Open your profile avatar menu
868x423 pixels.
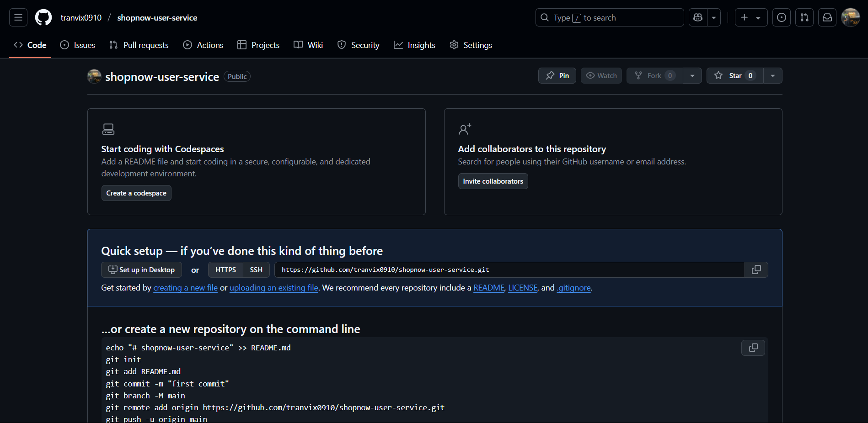(850, 17)
